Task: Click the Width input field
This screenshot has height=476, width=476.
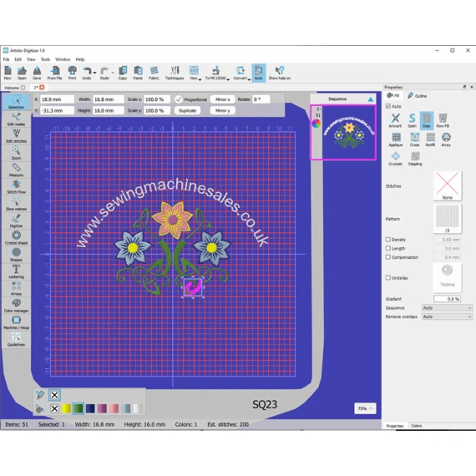Action: (109, 99)
